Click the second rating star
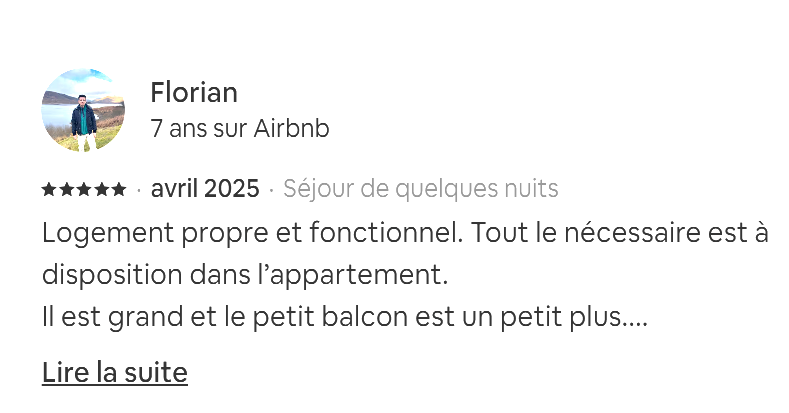789x413 pixels. click(66, 189)
